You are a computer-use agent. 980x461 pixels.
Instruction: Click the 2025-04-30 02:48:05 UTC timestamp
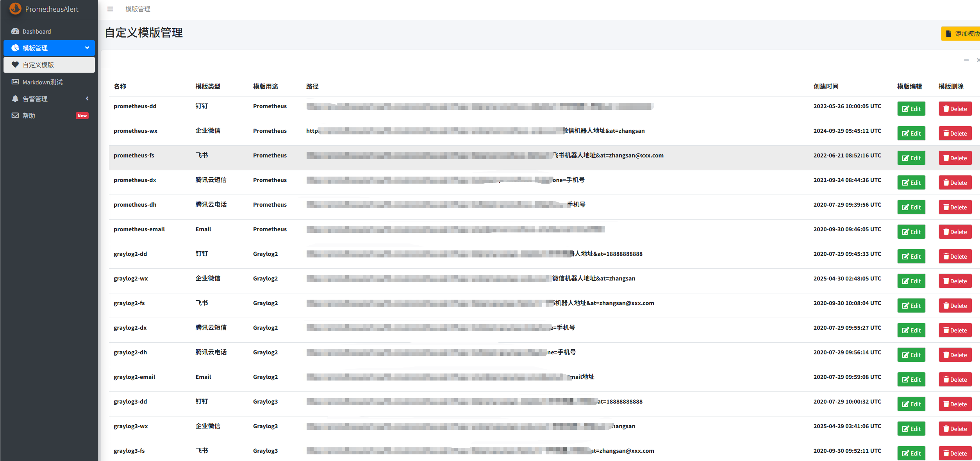pos(847,279)
